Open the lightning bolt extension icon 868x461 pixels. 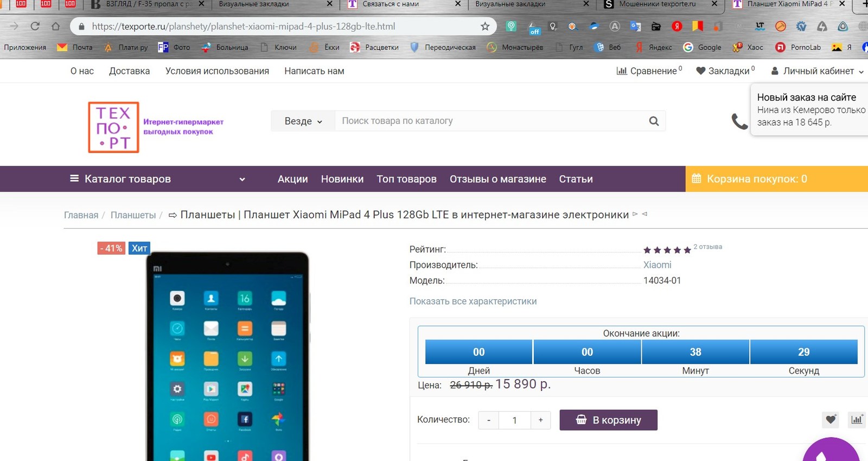point(822,26)
